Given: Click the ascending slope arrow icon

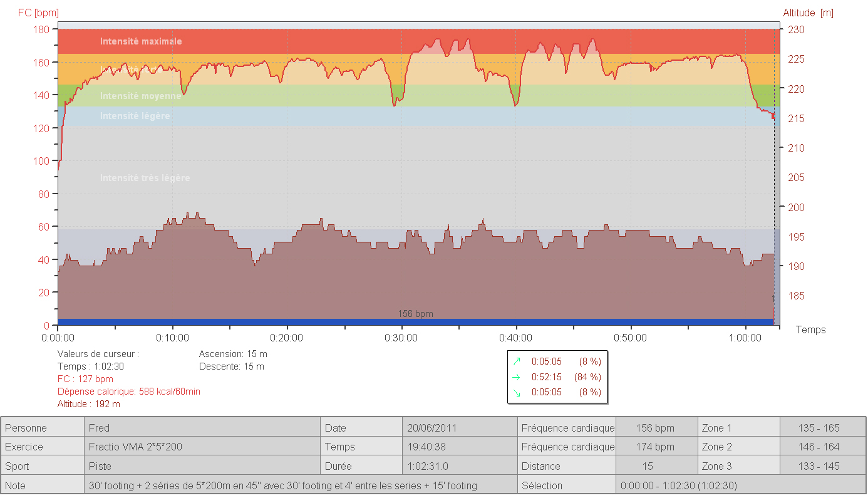Looking at the screenshot, I should [x=517, y=361].
